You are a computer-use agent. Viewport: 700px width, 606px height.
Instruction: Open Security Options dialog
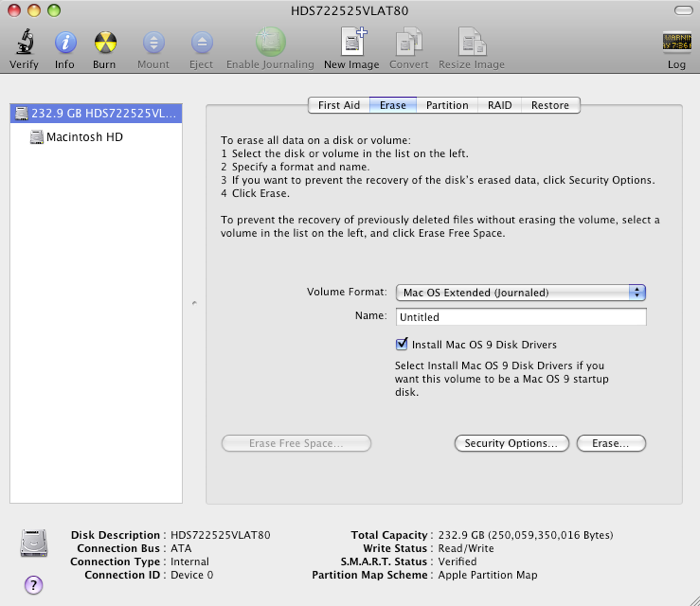tap(512, 443)
